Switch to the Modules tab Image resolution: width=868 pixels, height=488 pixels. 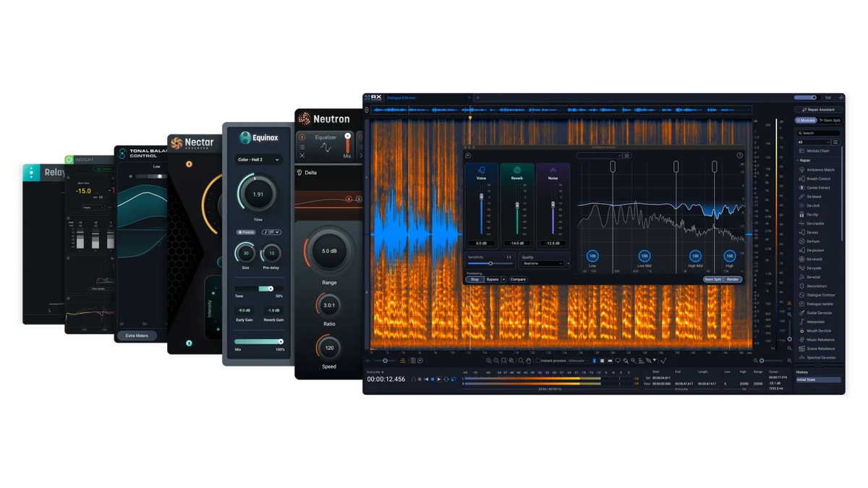click(807, 120)
